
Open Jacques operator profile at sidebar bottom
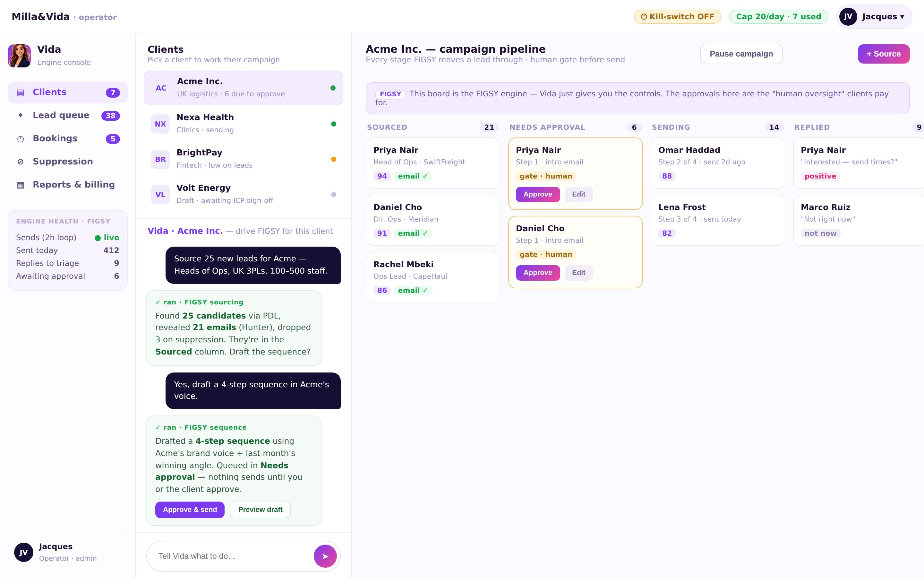click(x=68, y=552)
